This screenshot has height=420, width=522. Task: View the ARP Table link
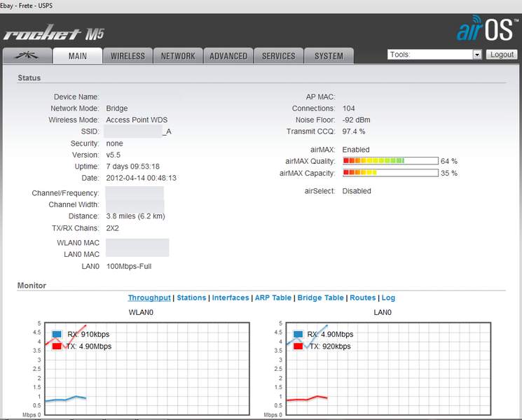[273, 297]
